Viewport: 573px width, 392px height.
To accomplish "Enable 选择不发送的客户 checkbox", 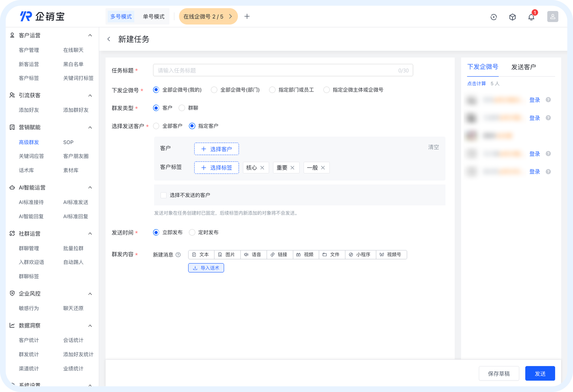I will 163,195.
